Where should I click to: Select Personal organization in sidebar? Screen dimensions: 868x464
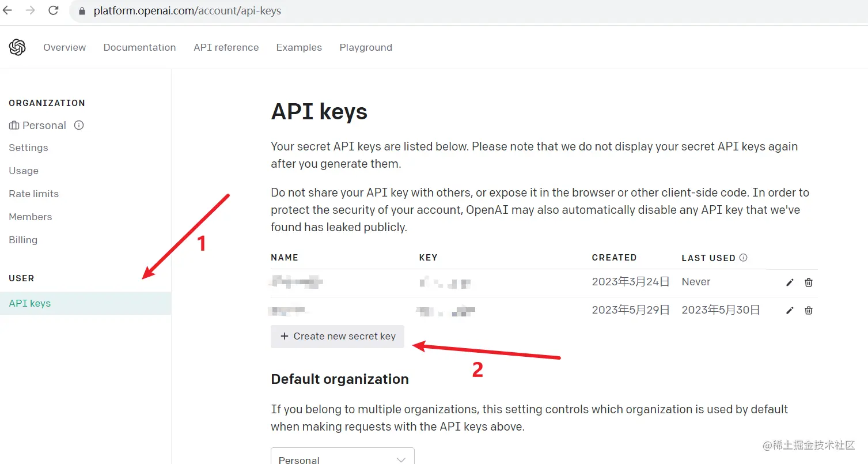point(44,125)
